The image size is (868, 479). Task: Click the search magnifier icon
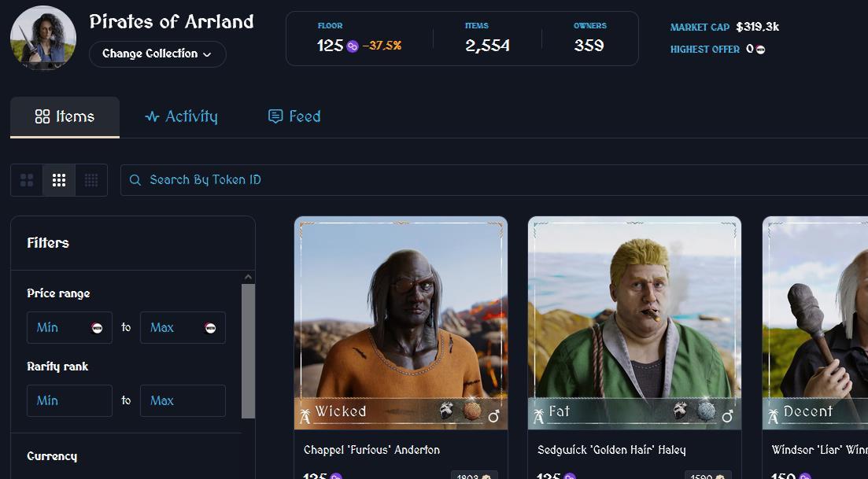click(x=135, y=180)
